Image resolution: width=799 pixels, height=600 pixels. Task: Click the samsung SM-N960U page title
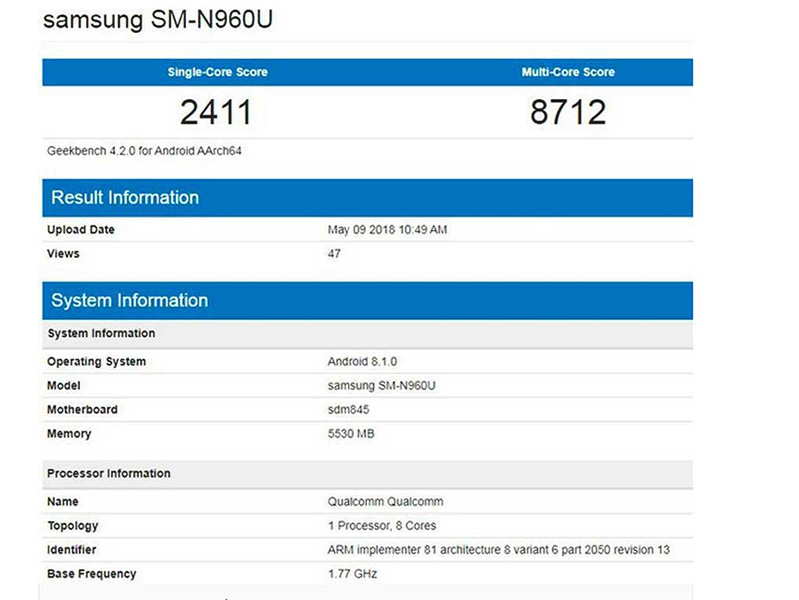[157, 21]
